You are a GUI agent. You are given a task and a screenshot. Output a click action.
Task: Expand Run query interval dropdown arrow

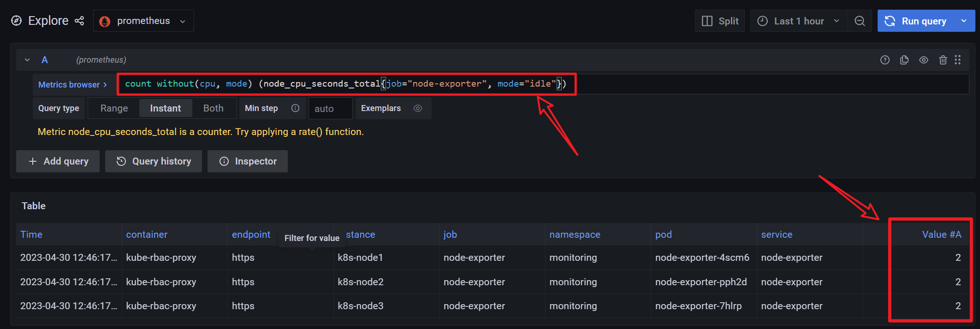pos(964,21)
